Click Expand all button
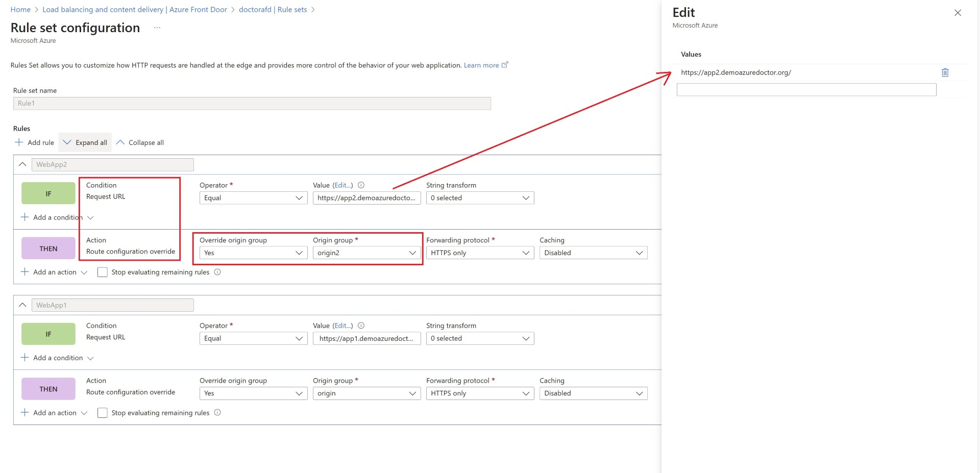Screen dimensions: 980x473 [85, 142]
